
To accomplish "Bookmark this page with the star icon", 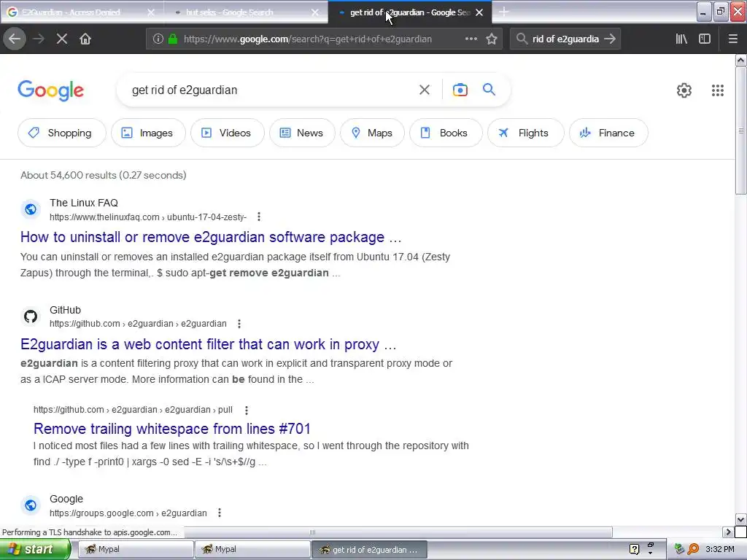I will (x=492, y=39).
